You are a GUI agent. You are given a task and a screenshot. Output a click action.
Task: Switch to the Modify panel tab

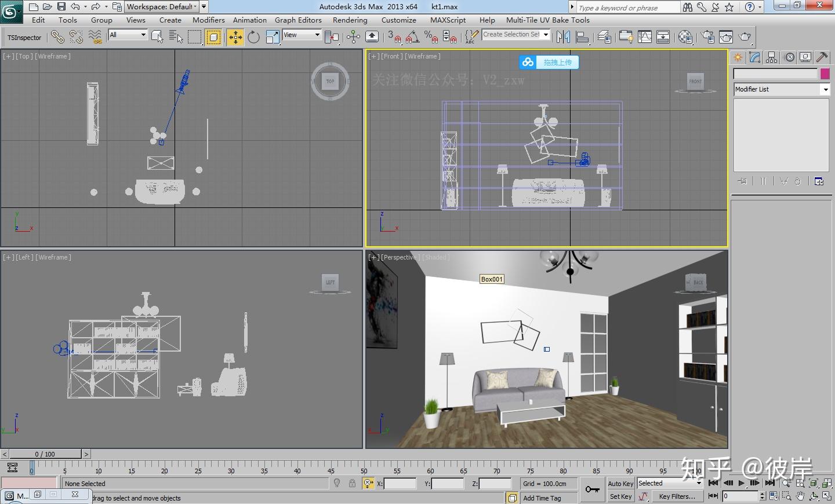(x=754, y=57)
